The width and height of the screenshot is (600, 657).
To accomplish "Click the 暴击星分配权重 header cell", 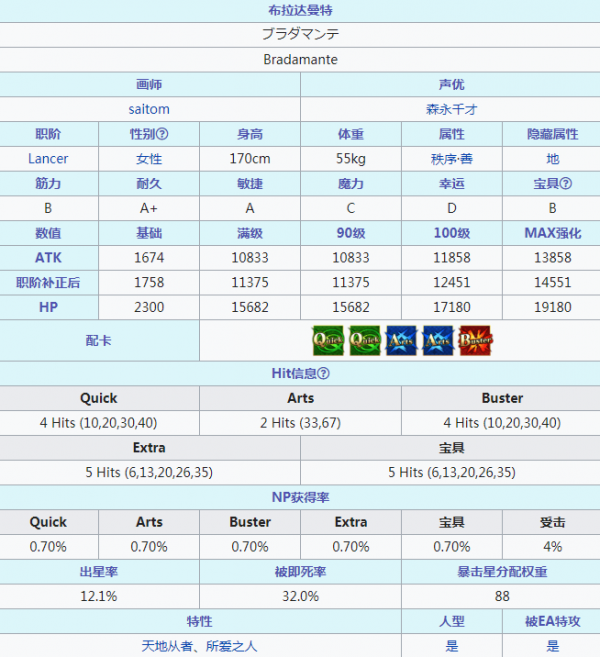I will pos(501,572).
